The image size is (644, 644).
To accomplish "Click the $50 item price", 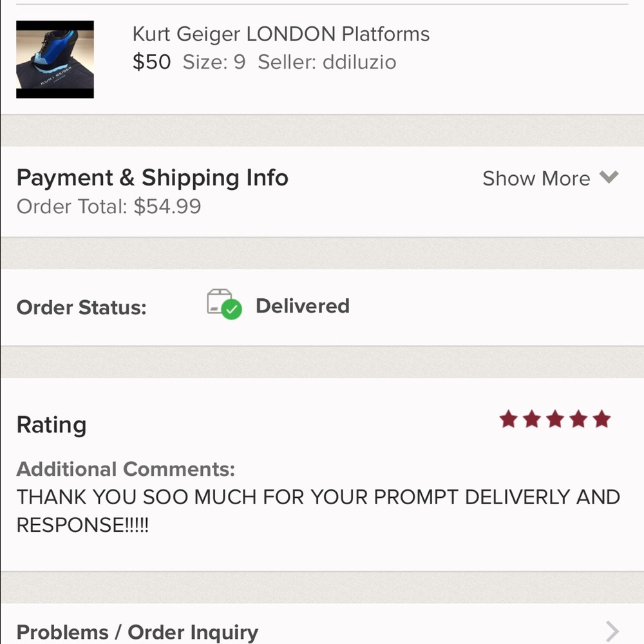I will click(x=151, y=62).
